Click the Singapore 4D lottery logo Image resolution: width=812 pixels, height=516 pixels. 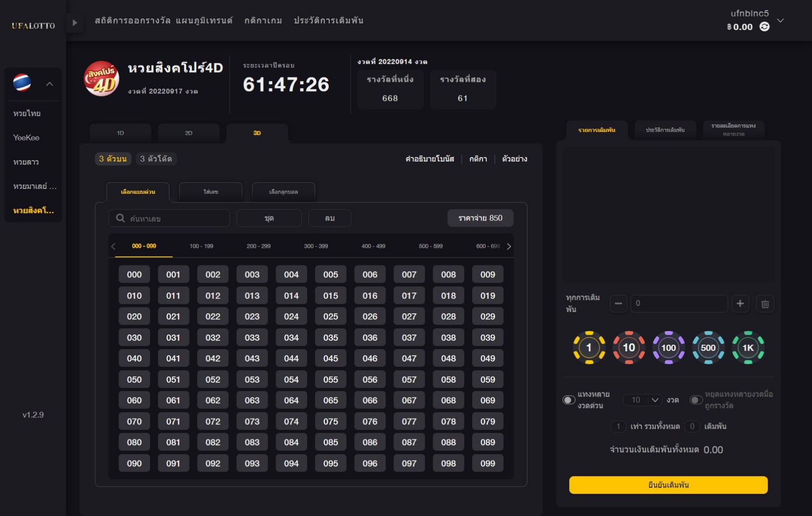pos(101,78)
